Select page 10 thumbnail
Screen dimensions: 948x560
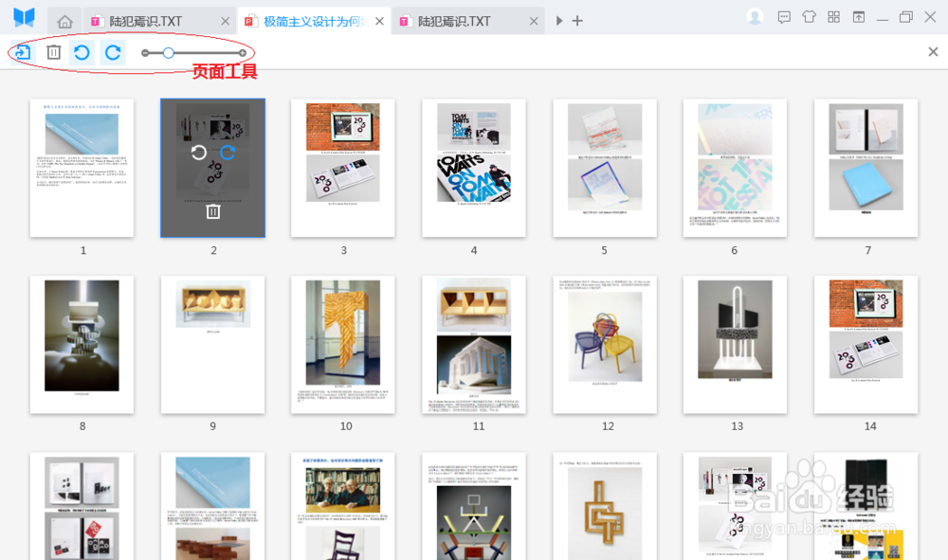coord(343,345)
